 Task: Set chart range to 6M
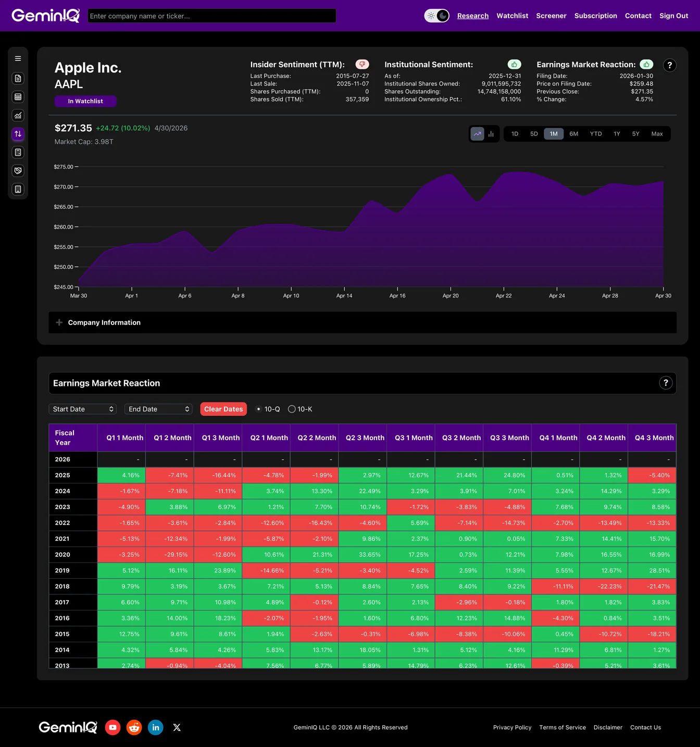(574, 134)
